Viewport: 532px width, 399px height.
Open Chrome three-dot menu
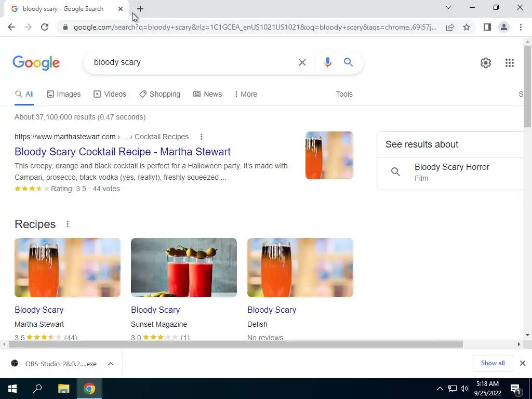tap(521, 27)
